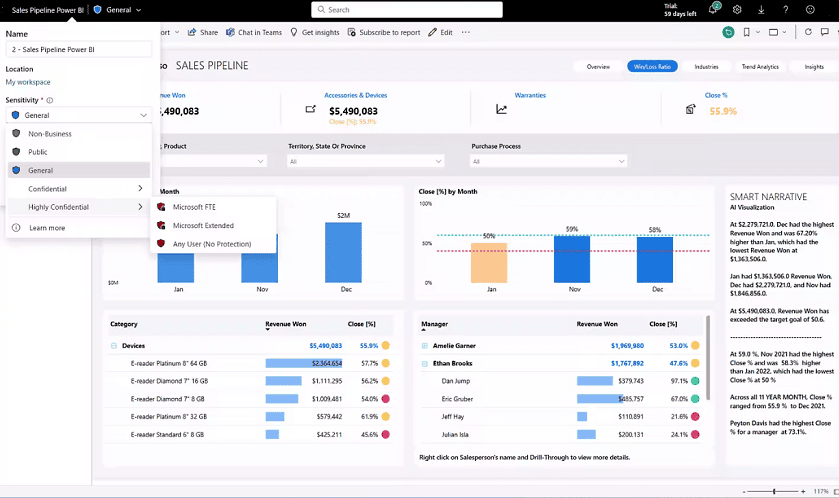Click the download arrow icon
This screenshot has height=498, width=839.
[x=761, y=10]
